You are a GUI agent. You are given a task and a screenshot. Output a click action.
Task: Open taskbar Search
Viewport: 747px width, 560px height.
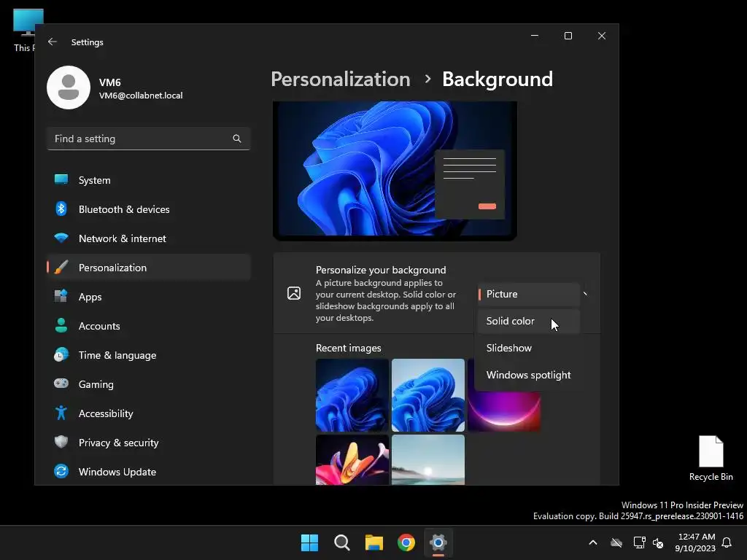point(342,542)
